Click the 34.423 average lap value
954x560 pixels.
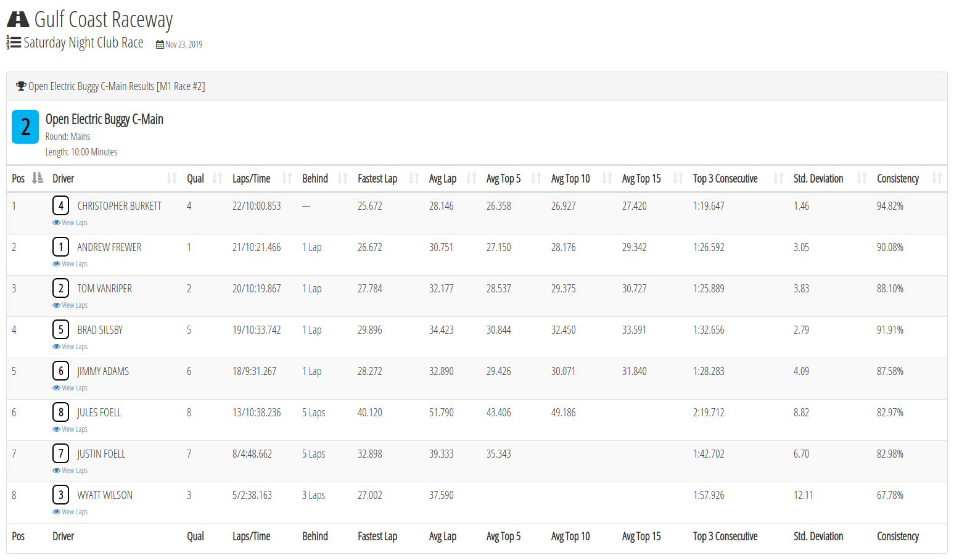pos(442,330)
